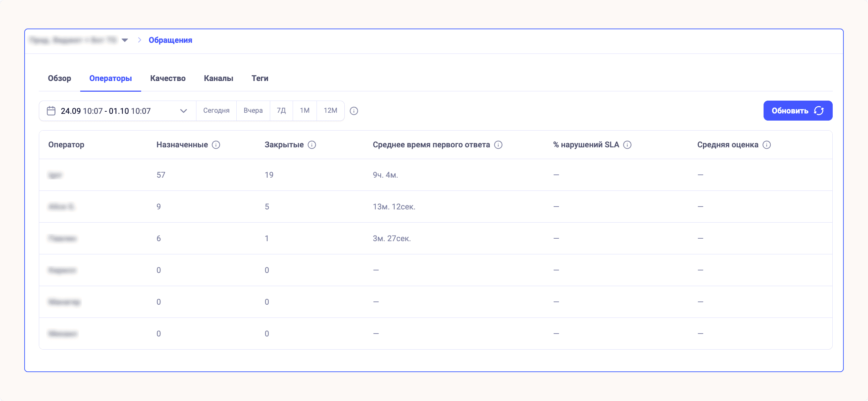Click the response time 9ч. 4м.
The image size is (868, 401).
click(385, 175)
